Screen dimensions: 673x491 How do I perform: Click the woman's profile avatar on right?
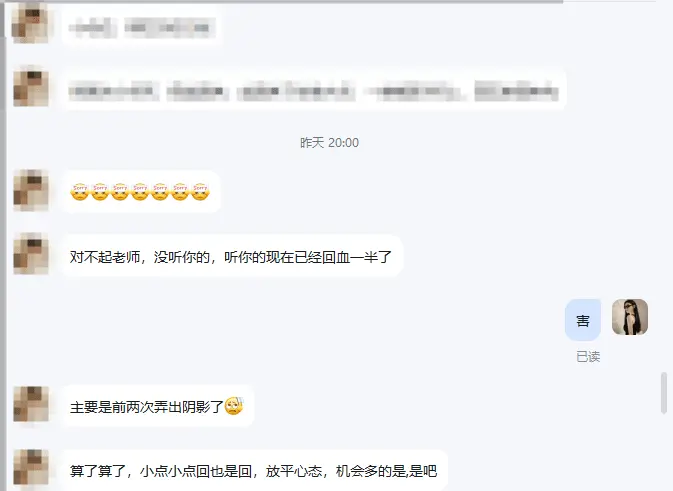click(630, 317)
